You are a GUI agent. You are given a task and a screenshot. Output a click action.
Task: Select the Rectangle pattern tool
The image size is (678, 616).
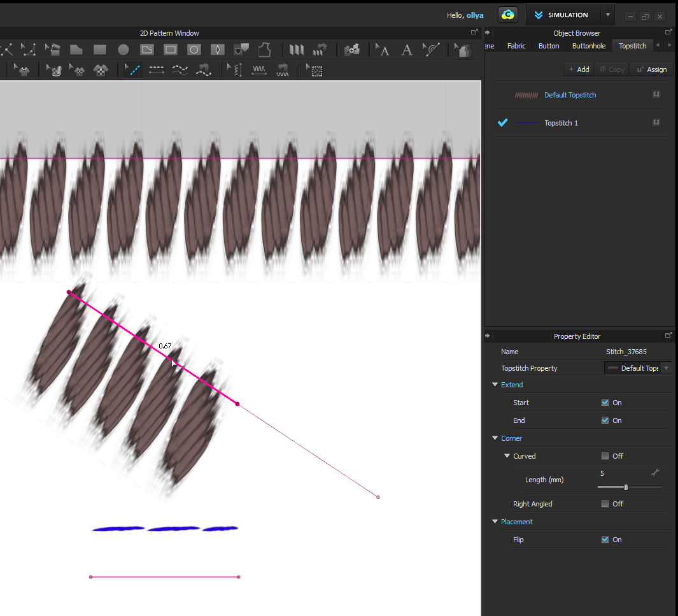(x=100, y=50)
